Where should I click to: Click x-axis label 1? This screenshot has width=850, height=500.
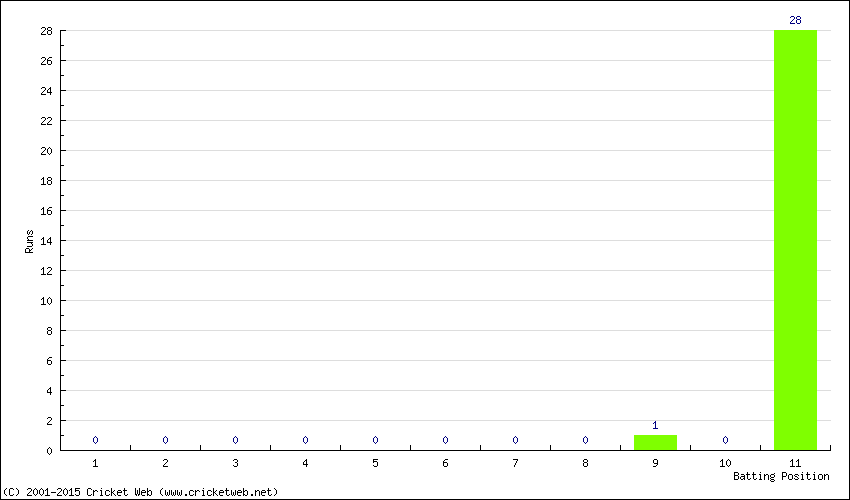tap(95, 463)
